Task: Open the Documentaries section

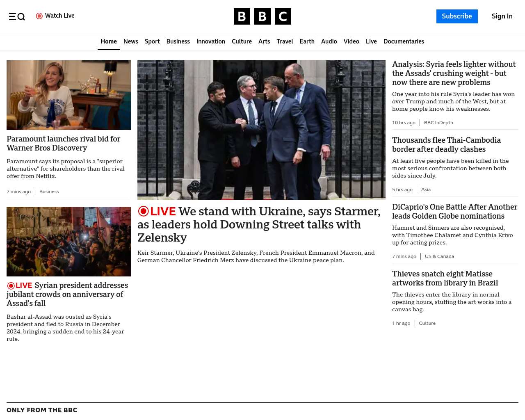Action: [x=404, y=41]
